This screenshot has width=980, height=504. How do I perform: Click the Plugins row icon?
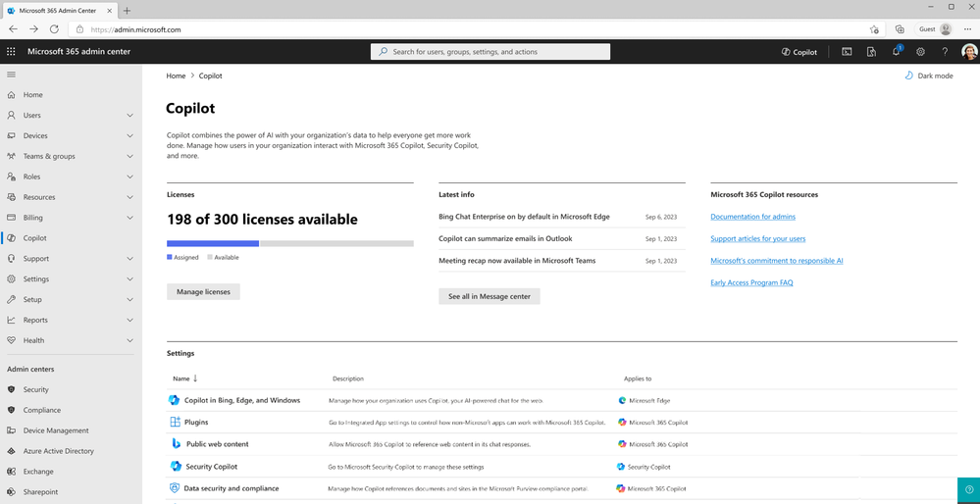pyautogui.click(x=175, y=423)
